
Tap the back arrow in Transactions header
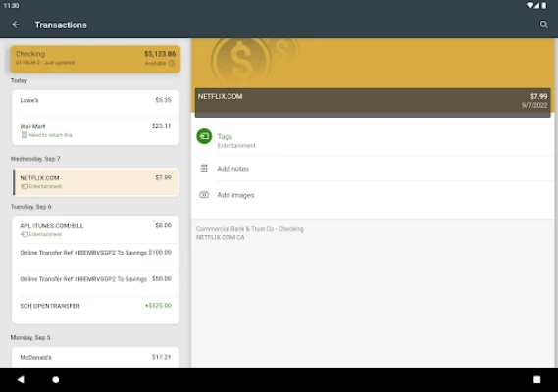16,24
